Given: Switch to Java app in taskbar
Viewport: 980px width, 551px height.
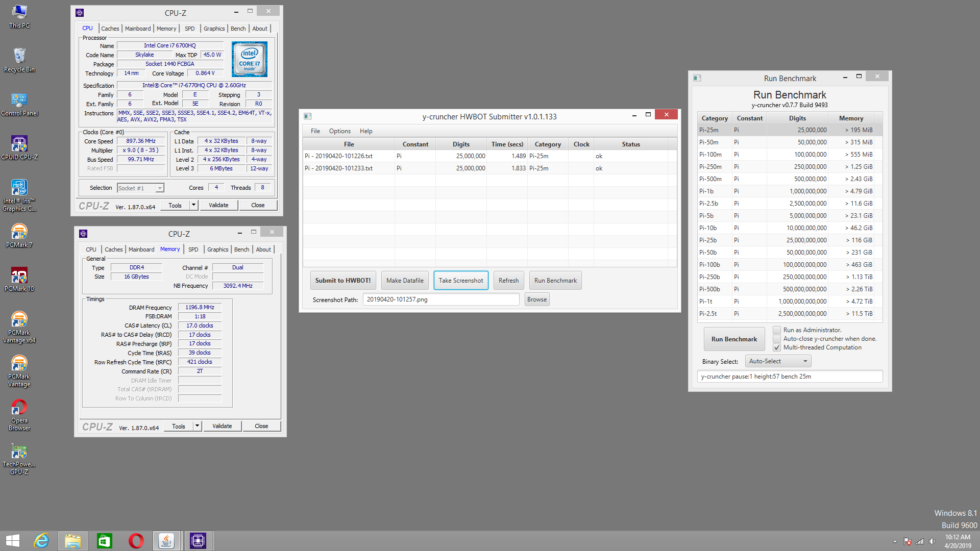Looking at the screenshot, I should pos(166,541).
